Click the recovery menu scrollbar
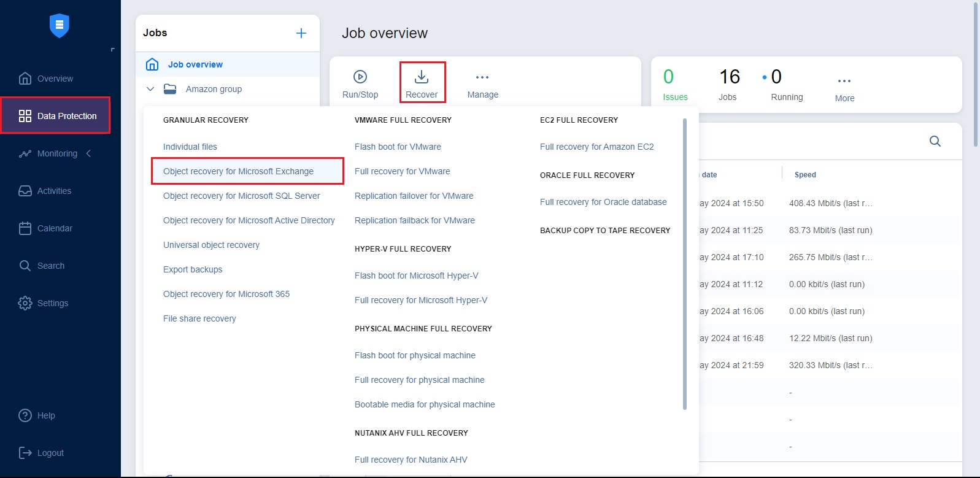Image resolution: width=980 pixels, height=478 pixels. click(x=685, y=264)
